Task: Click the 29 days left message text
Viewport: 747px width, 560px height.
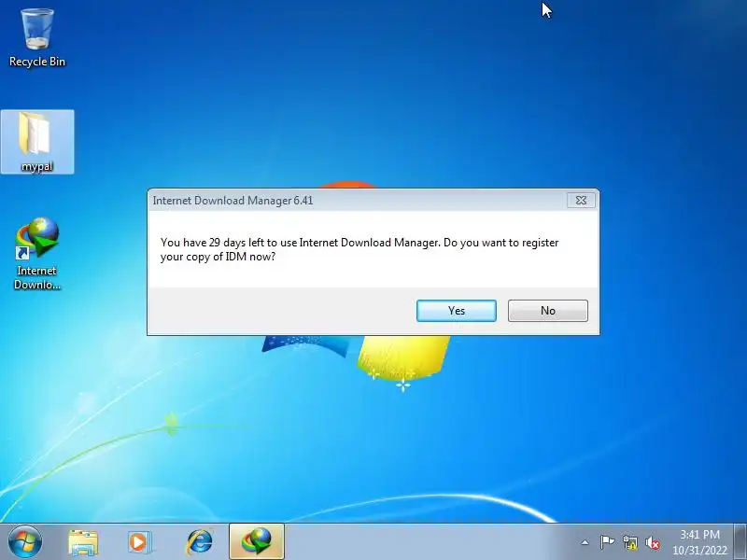Action: click(359, 249)
